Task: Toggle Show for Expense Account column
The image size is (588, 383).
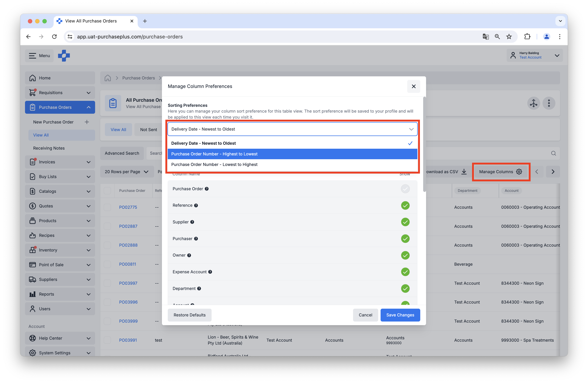Action: pos(405,272)
